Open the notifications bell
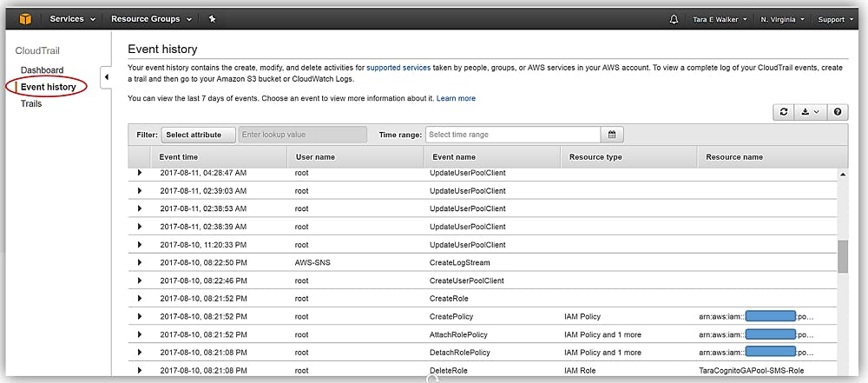The image size is (868, 383). (x=674, y=19)
